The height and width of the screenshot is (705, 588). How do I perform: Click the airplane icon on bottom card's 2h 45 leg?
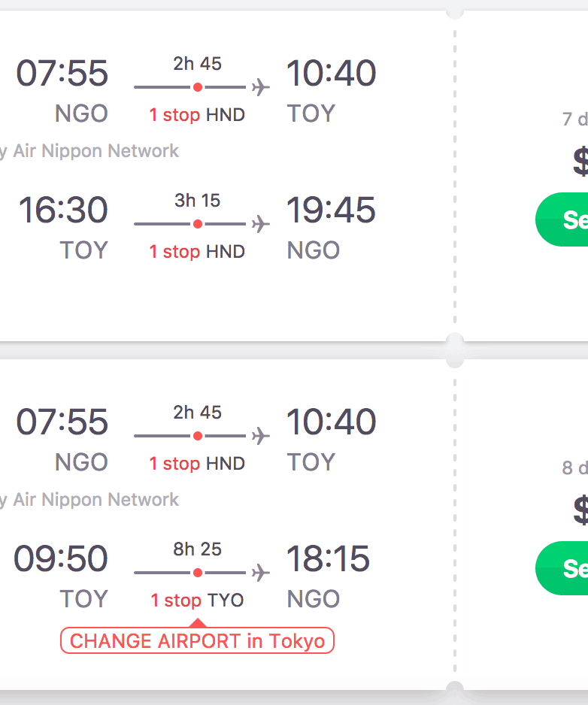pyautogui.click(x=260, y=436)
